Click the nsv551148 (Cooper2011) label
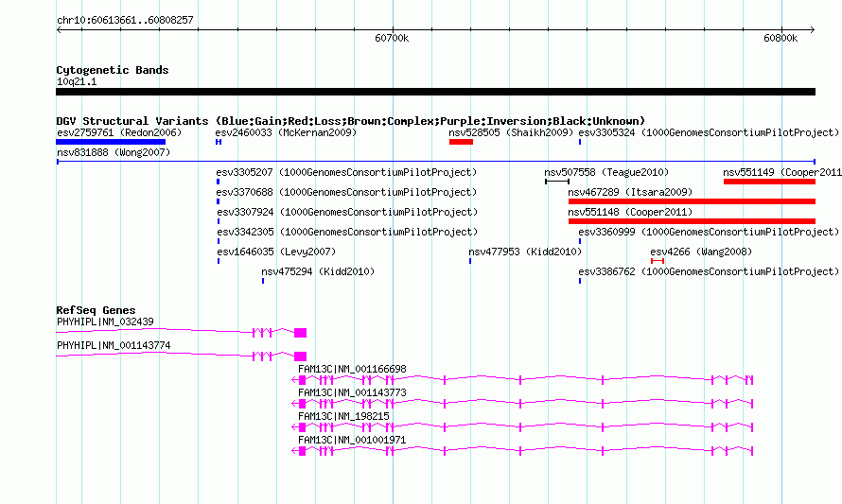842x504 pixels. click(x=630, y=212)
